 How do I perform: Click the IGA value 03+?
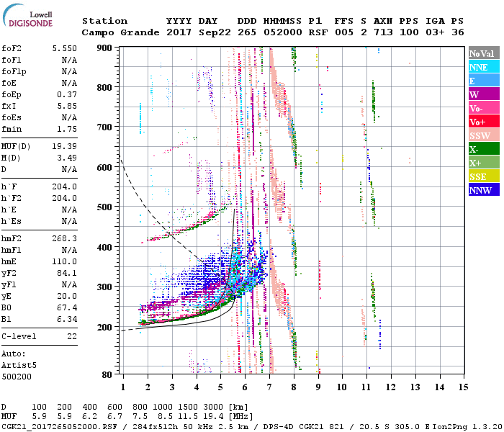(435, 32)
